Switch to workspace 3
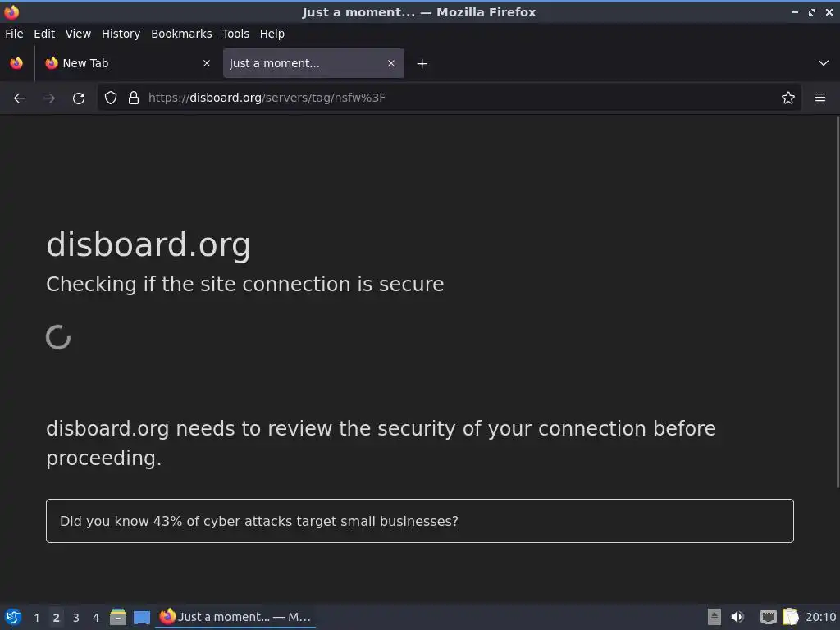Screen dimensions: 840x630 [76, 618]
